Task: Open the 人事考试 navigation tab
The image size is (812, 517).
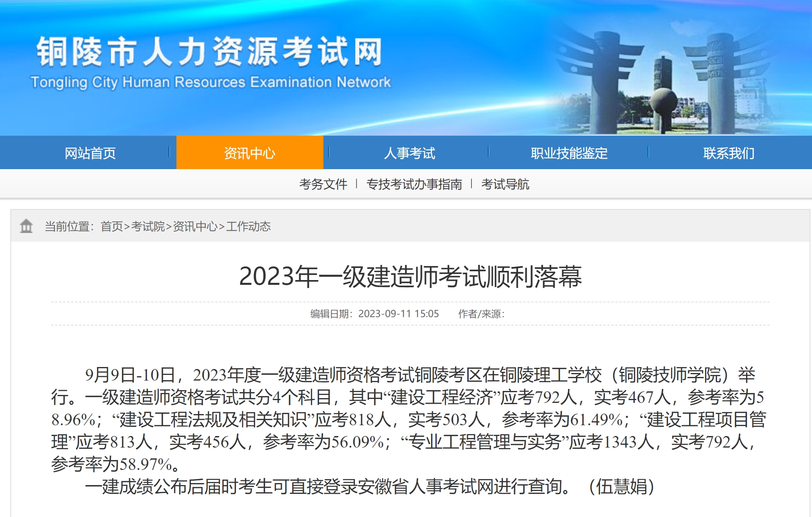Action: click(409, 153)
